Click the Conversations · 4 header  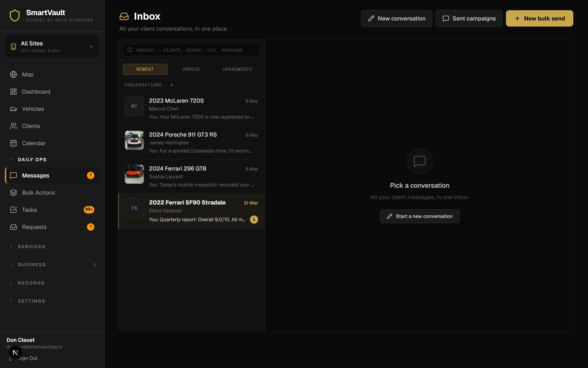[149, 85]
